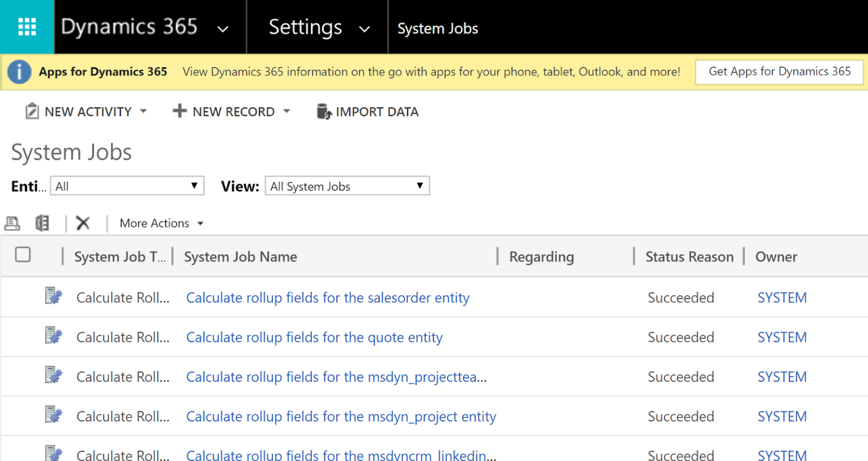Click the Status Reason column header
Viewport: 868px width, 461px height.
(x=689, y=256)
